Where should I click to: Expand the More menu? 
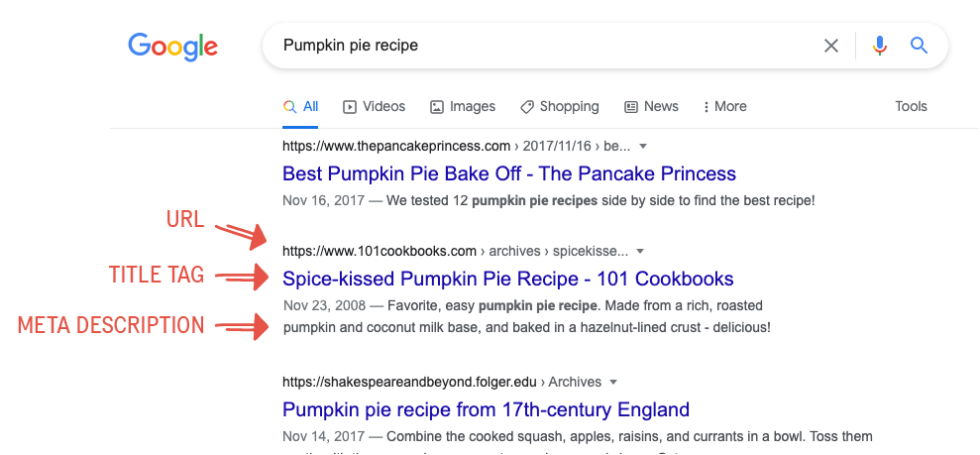pyautogui.click(x=724, y=106)
